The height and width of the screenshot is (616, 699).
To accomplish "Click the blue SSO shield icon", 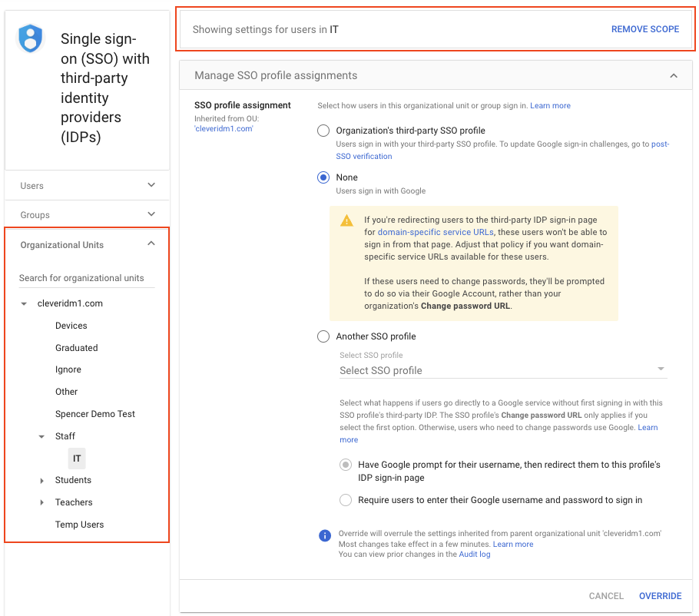I will pos(29,38).
